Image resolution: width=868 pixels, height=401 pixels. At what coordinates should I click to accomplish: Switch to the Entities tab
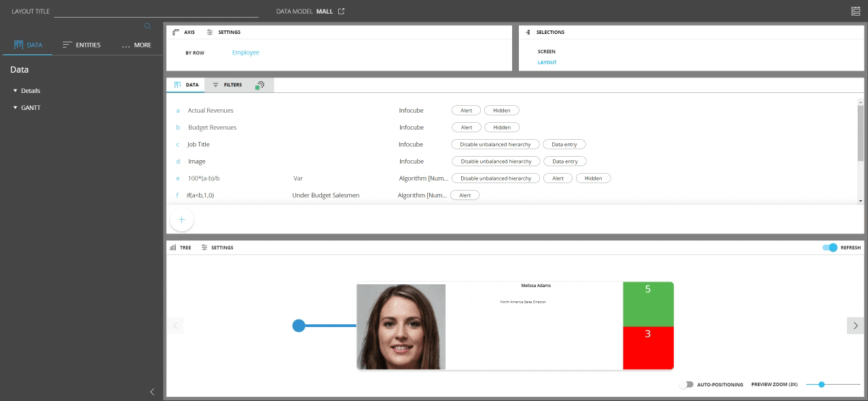pyautogui.click(x=82, y=45)
